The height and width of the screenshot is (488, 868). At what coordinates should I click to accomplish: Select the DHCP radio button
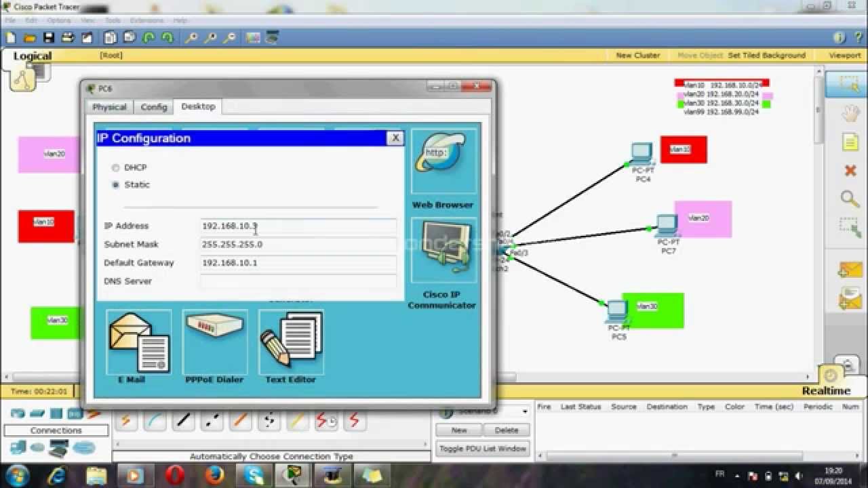coord(115,167)
